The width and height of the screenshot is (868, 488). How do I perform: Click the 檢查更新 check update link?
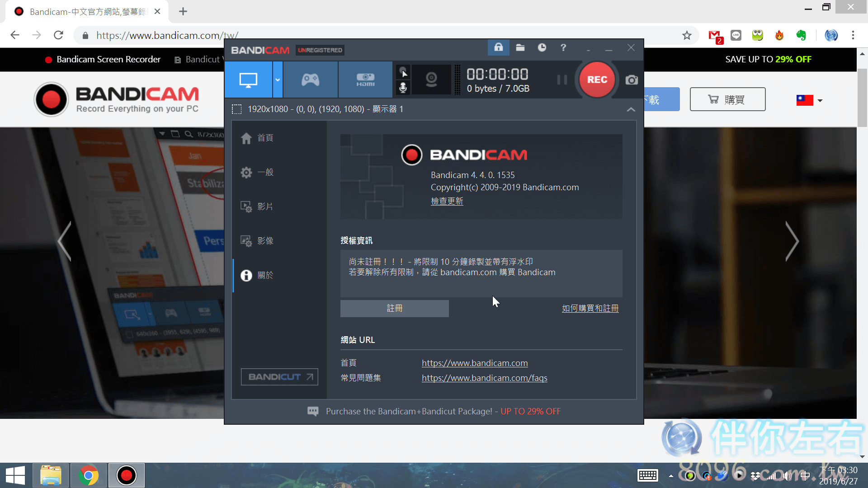tap(447, 201)
